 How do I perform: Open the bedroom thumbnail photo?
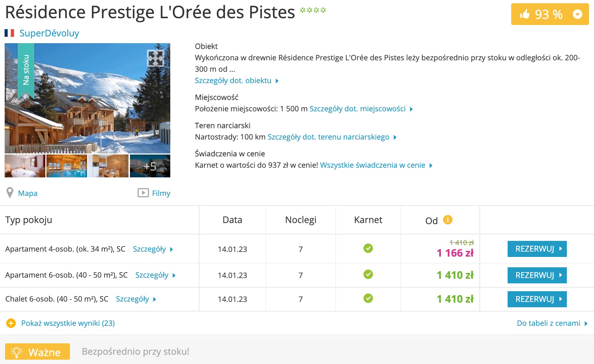pyautogui.click(x=25, y=166)
